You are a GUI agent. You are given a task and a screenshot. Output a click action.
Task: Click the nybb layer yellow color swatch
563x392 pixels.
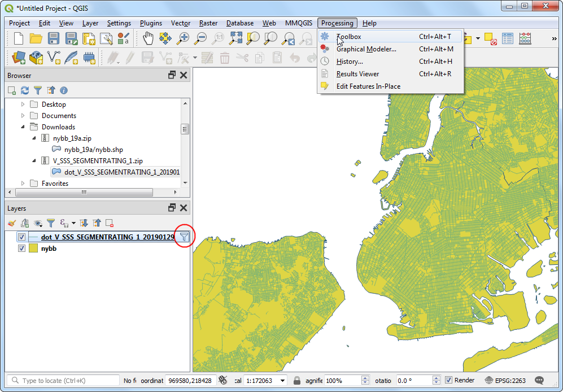(x=33, y=248)
